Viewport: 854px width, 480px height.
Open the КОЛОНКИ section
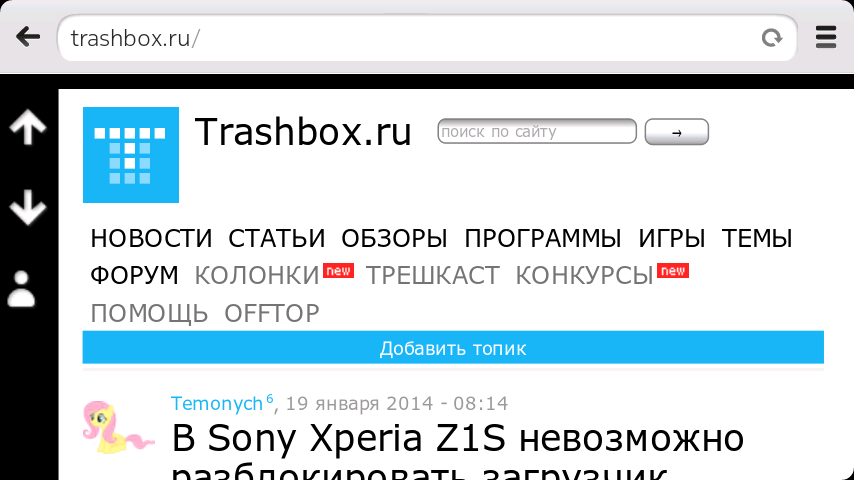pyautogui.click(x=257, y=275)
